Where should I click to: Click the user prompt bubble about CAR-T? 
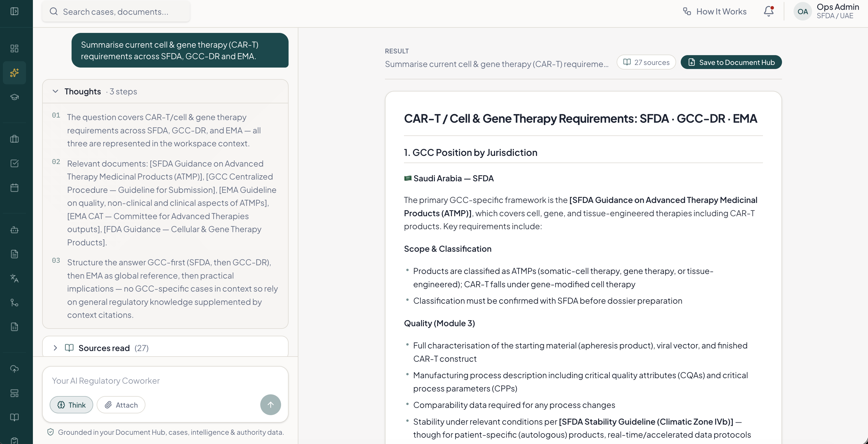coord(180,50)
